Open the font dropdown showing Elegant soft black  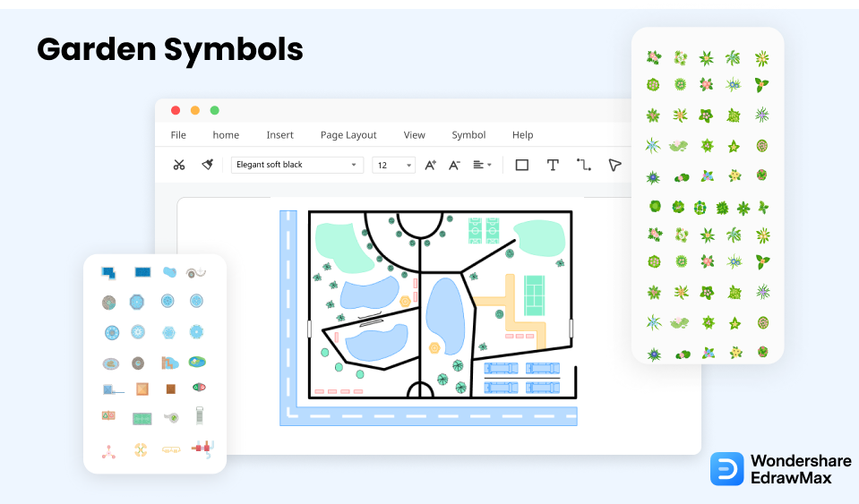[296, 165]
